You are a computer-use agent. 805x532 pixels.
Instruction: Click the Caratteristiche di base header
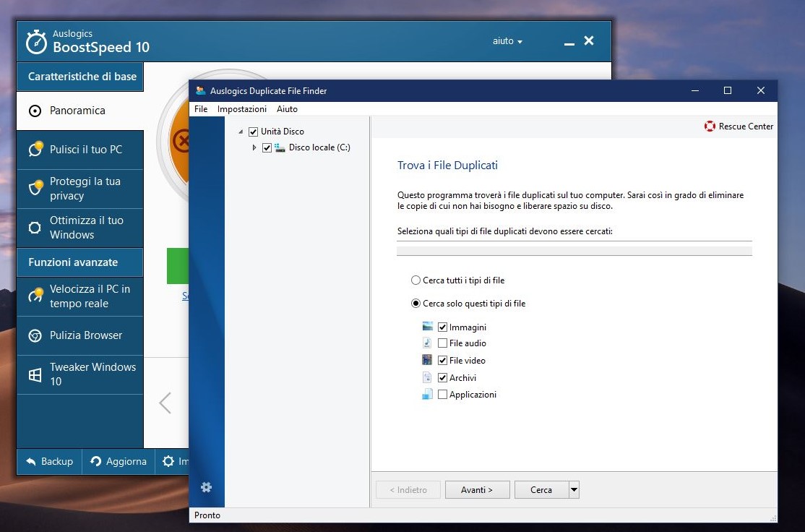click(x=80, y=77)
